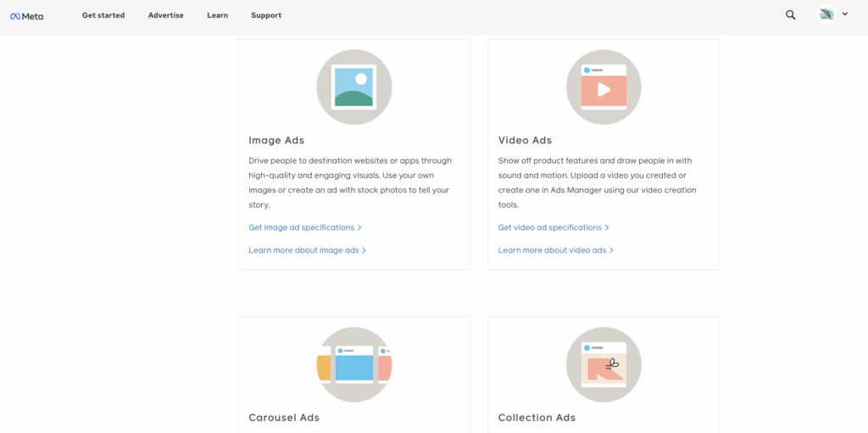Click the Video Ads play icon
The width and height of the screenshot is (868, 433).
tap(604, 87)
